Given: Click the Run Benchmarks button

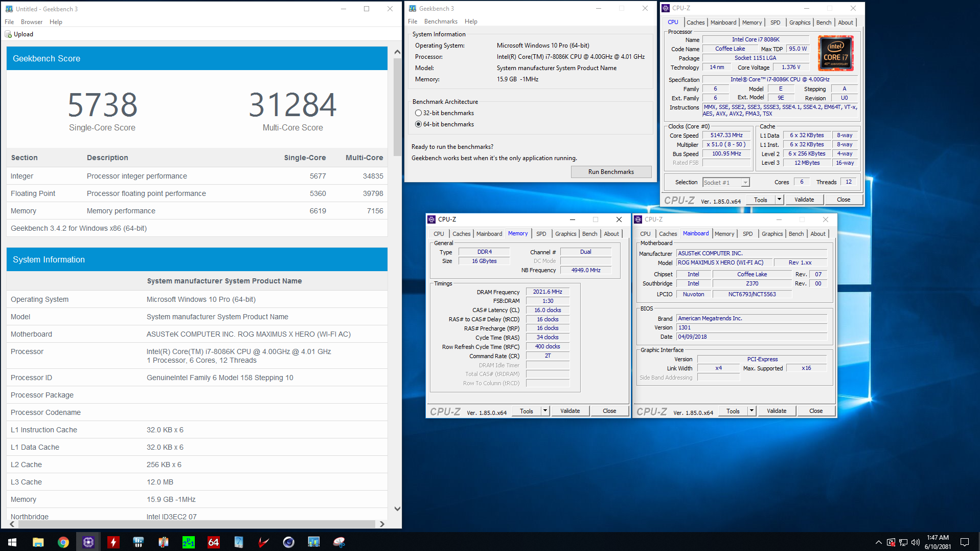Looking at the screenshot, I should pos(611,172).
